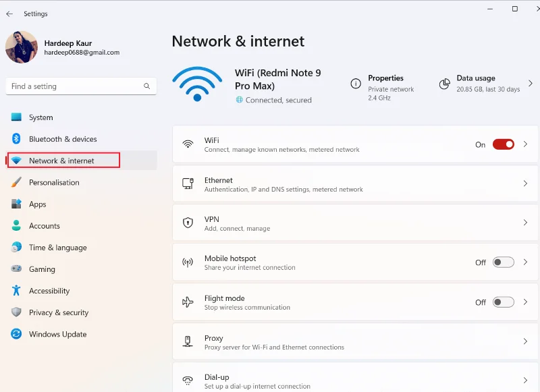The width and height of the screenshot is (540, 392).
Task: Open VPN settings via its chevron
Action: 526,223
